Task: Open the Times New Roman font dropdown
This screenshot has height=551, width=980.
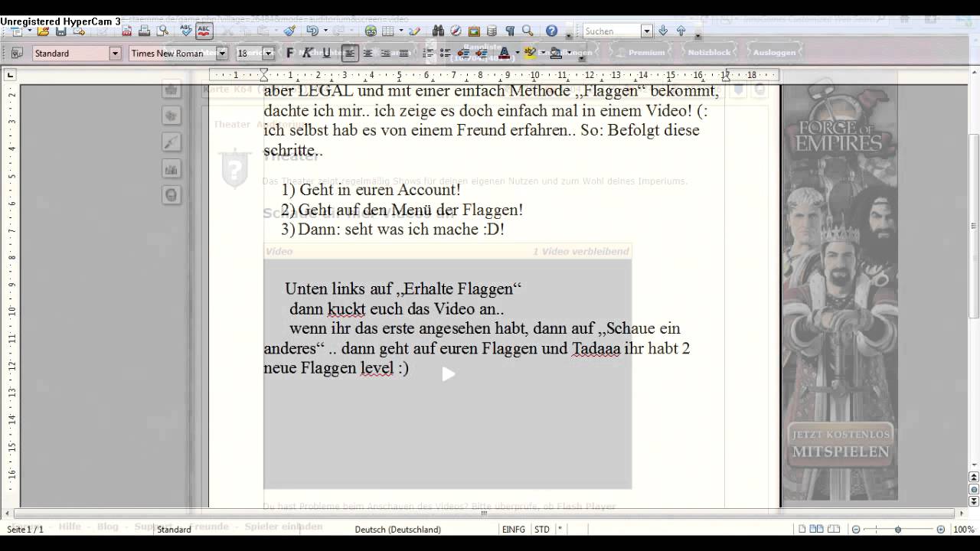Action: [222, 54]
